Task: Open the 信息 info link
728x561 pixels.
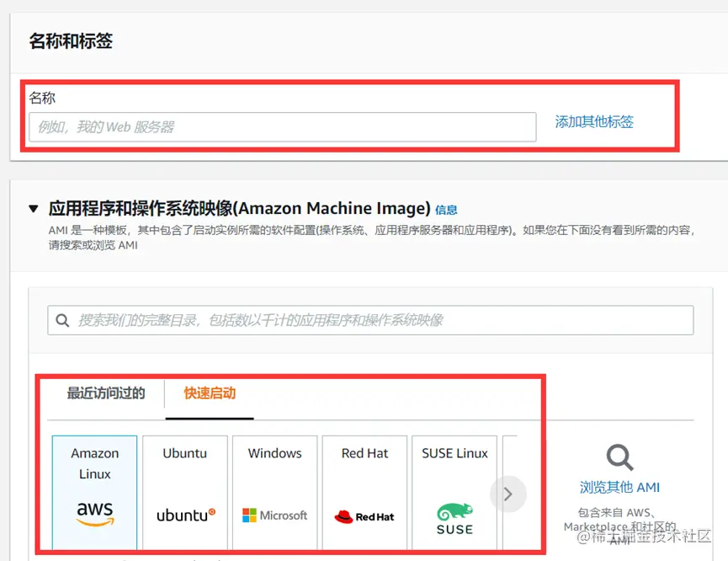Action: pos(446,210)
